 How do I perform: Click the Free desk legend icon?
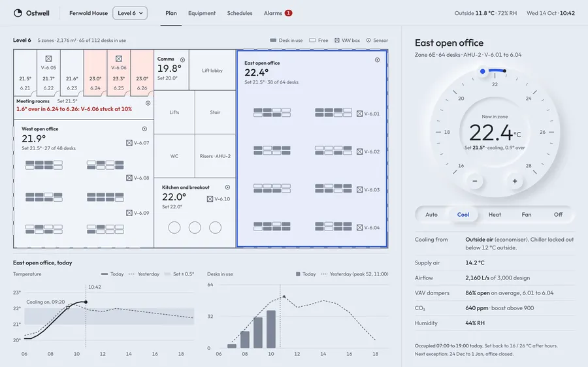click(312, 40)
